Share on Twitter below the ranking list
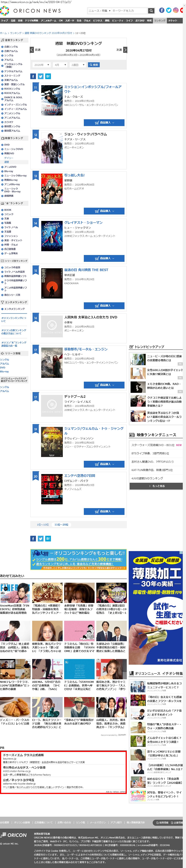186x868 pixels. pos(40,538)
